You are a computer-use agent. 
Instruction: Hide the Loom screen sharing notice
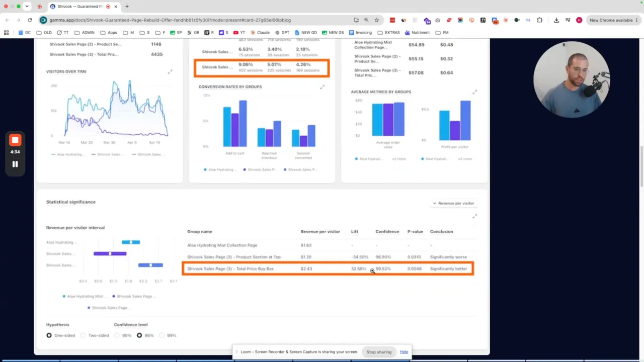(x=404, y=352)
